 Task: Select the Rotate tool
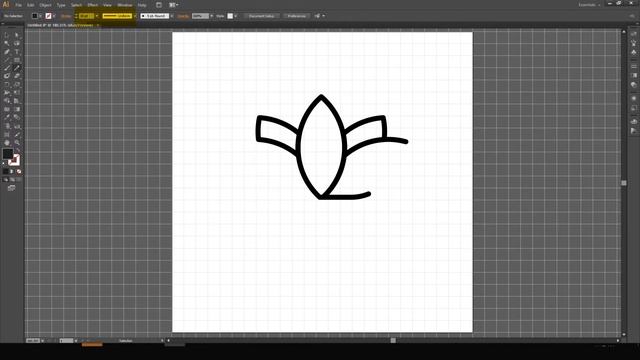click(7, 85)
